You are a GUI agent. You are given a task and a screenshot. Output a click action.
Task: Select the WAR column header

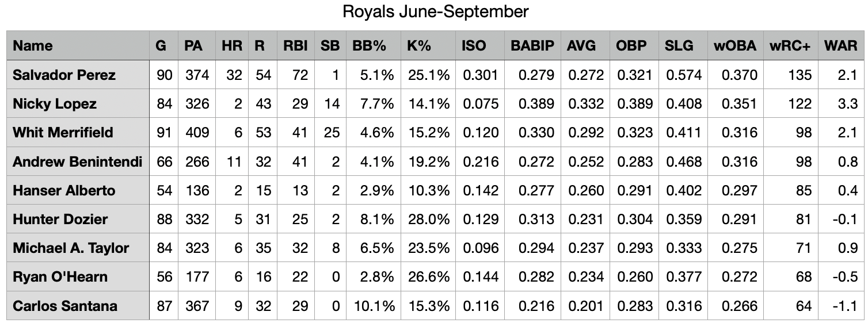point(840,46)
